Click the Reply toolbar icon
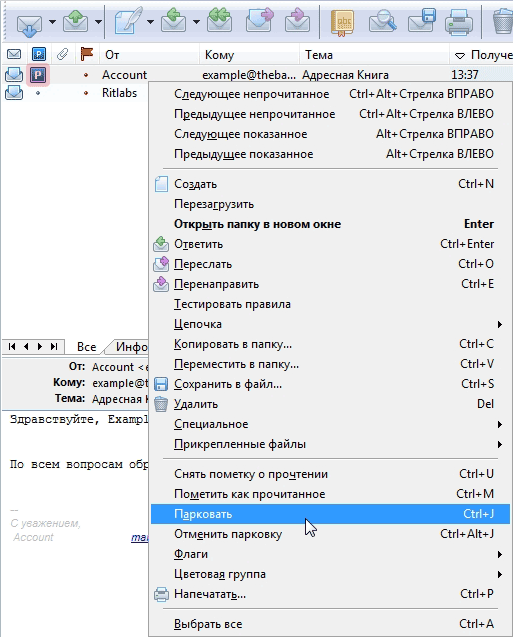Viewport: 513px width, 637px height. 173,21
